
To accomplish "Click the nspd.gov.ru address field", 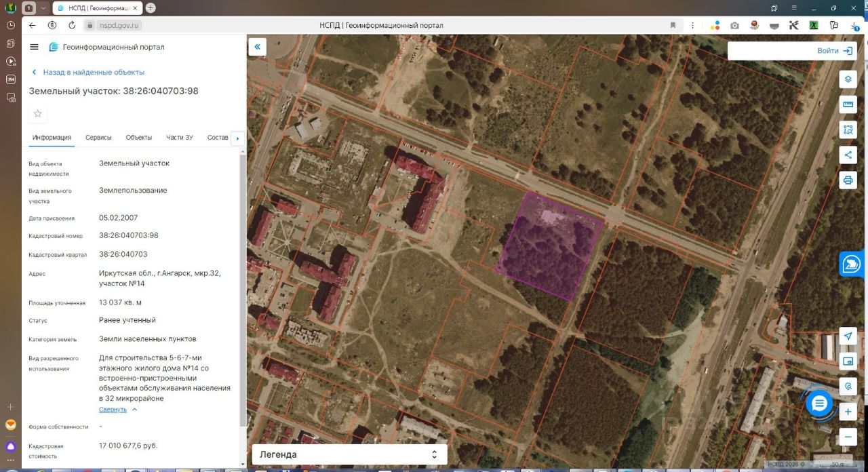I will [x=119, y=25].
